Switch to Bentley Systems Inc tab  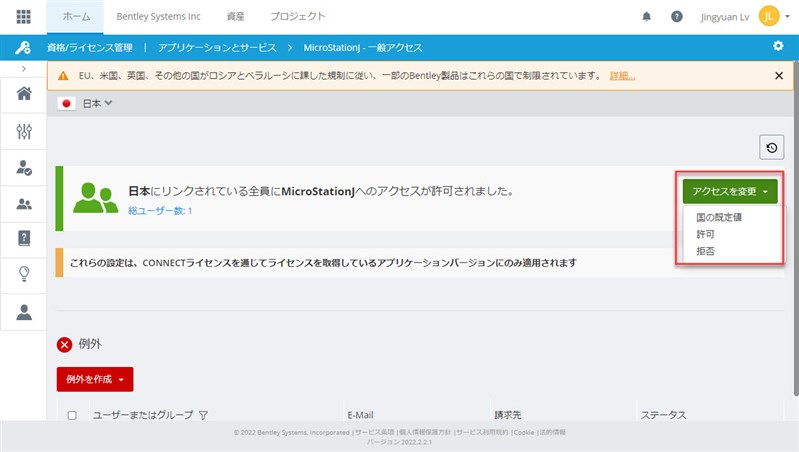pos(158,17)
